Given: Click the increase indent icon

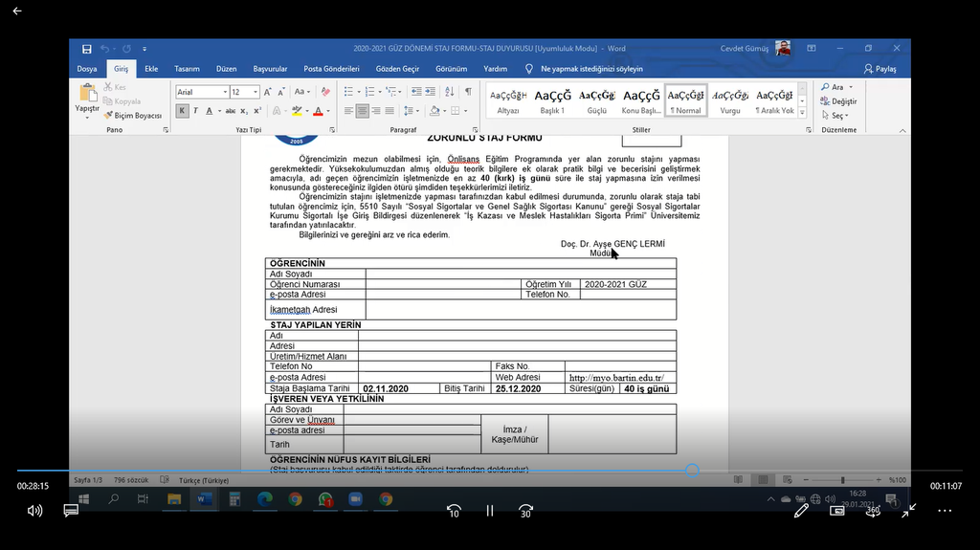Looking at the screenshot, I should point(430,92).
